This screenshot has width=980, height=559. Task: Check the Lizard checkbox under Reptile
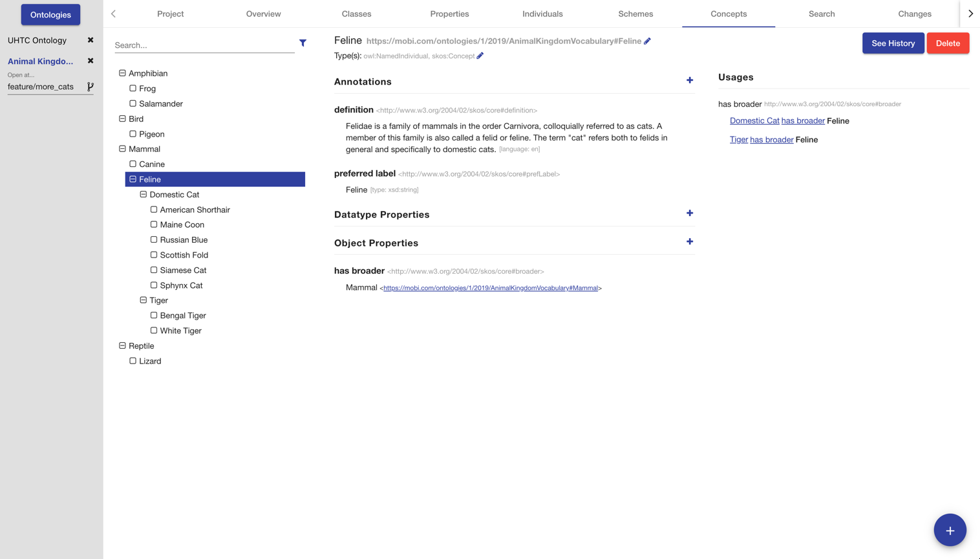click(133, 360)
